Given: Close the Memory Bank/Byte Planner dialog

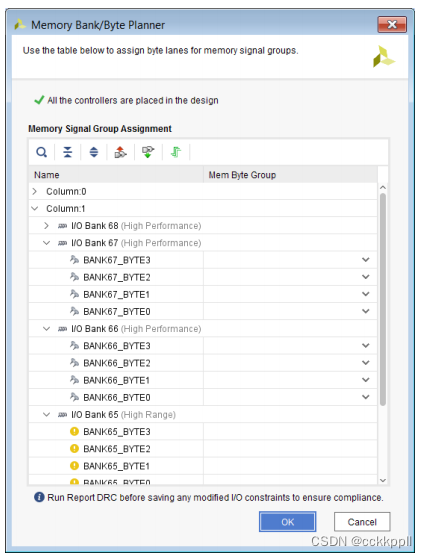Looking at the screenshot, I should coord(392,25).
